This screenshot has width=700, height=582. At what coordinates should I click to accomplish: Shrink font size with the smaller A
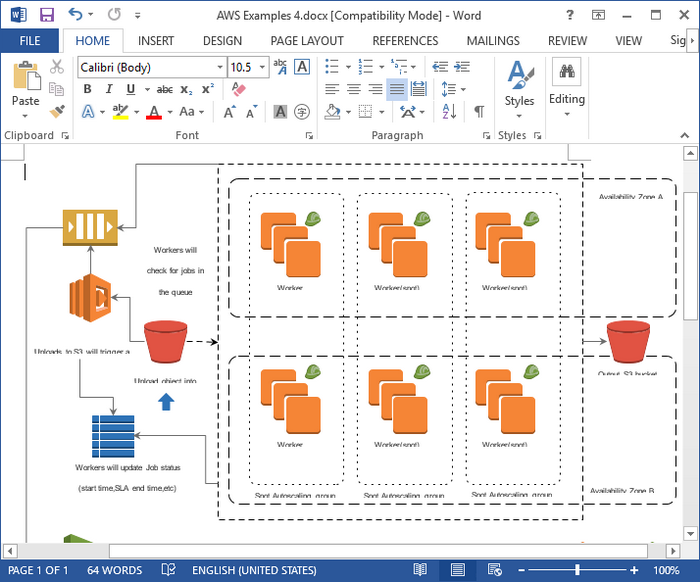[252, 112]
